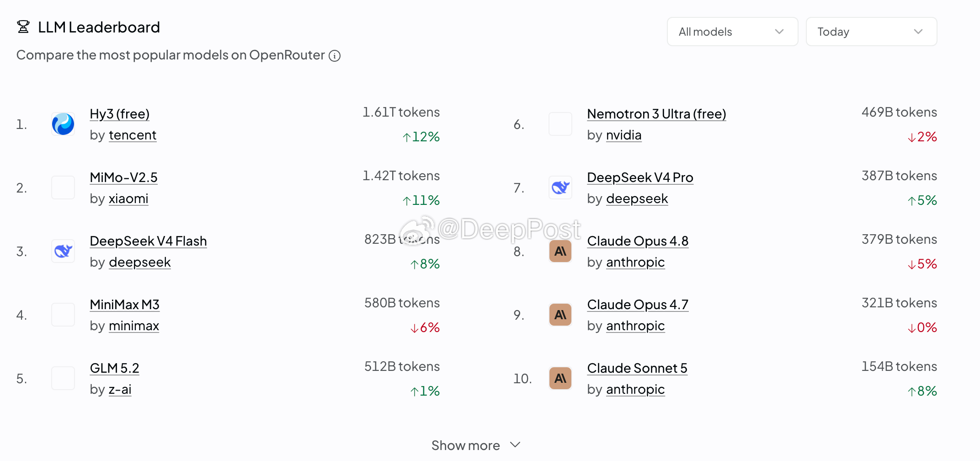The height and width of the screenshot is (461, 980).
Task: Open the Nemotron 3 Ultra (free) link
Action: [656, 114]
